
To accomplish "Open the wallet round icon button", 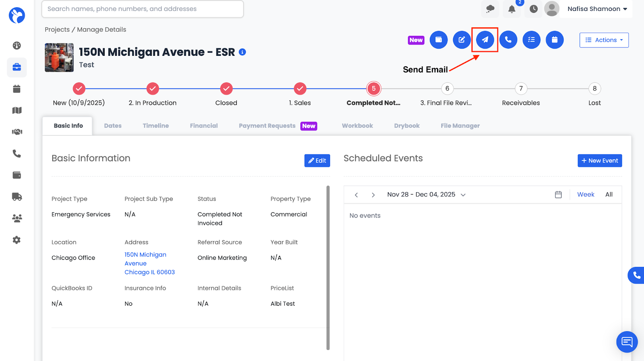I will coord(439,40).
